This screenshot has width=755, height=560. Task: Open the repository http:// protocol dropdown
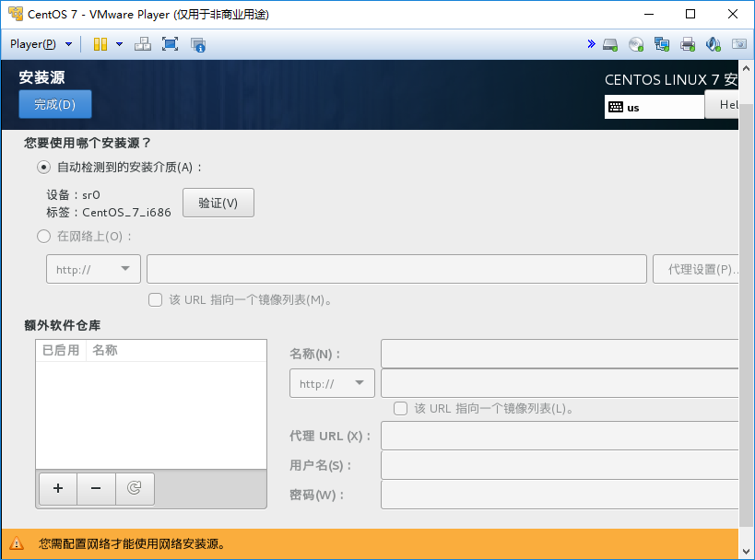pyautogui.click(x=332, y=383)
